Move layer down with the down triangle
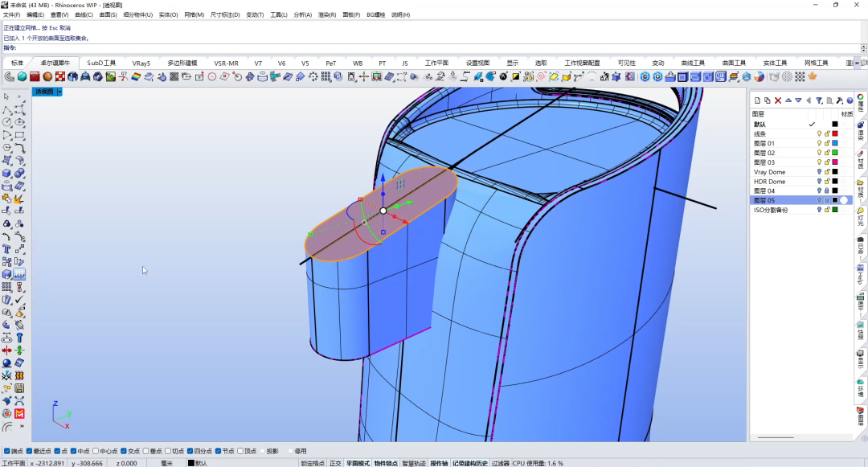This screenshot has height=467, width=868. 798,100
